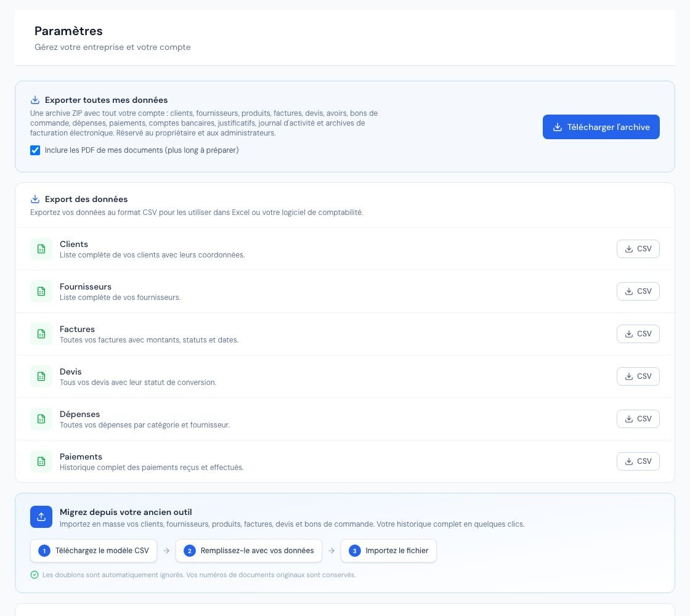This screenshot has height=616, width=690.
Task: Click the Devis spreadsheet file icon
Action: [x=41, y=376]
